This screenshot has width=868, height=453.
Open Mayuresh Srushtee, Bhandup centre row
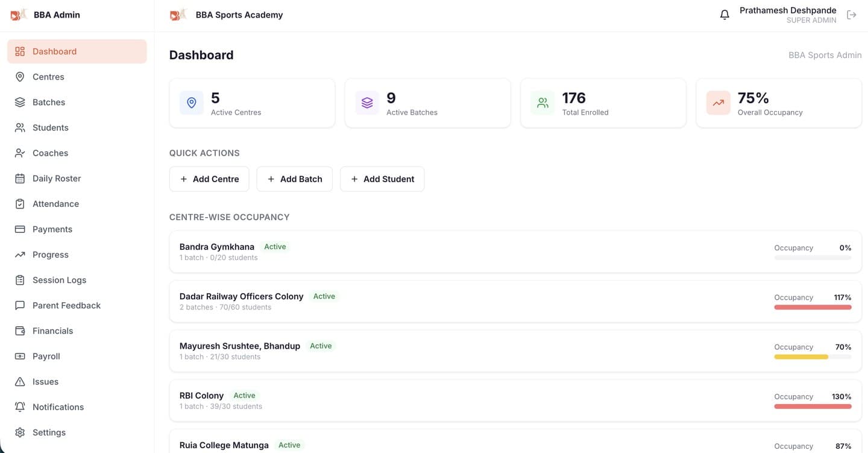pyautogui.click(x=515, y=350)
